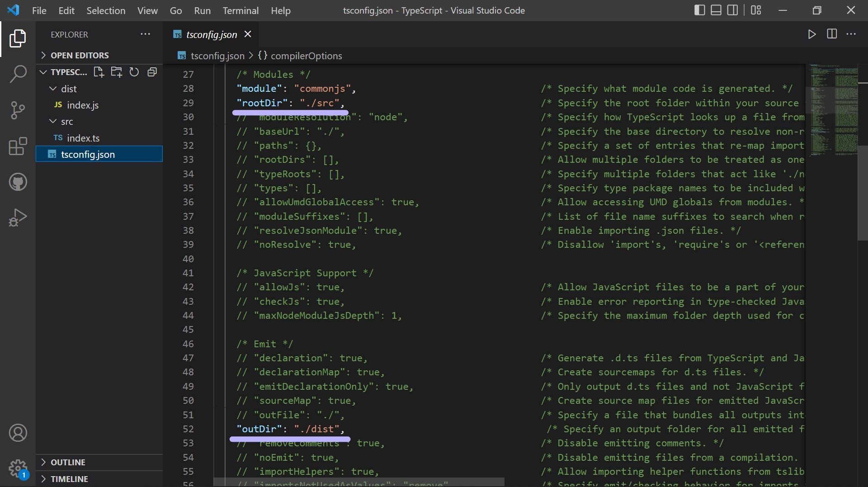Viewport: 868px width, 487px height.
Task: Collapse all folders in explorer
Action: 152,72
